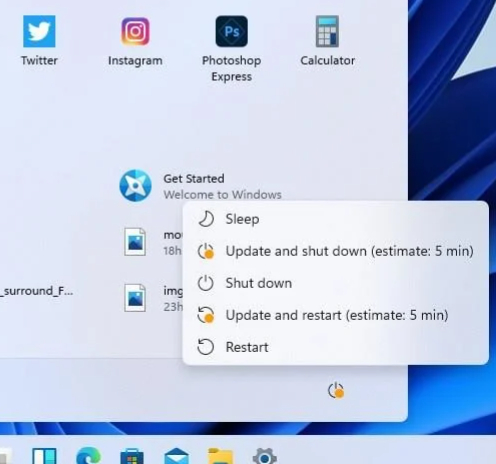496x464 pixels.
Task: Click the Welcome to Windows subtitle
Action: click(x=222, y=195)
